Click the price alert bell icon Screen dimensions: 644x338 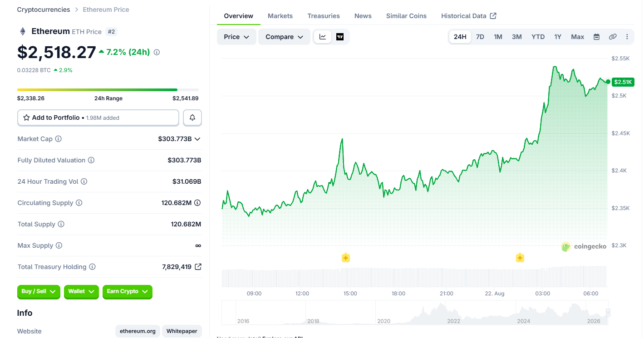pyautogui.click(x=192, y=118)
